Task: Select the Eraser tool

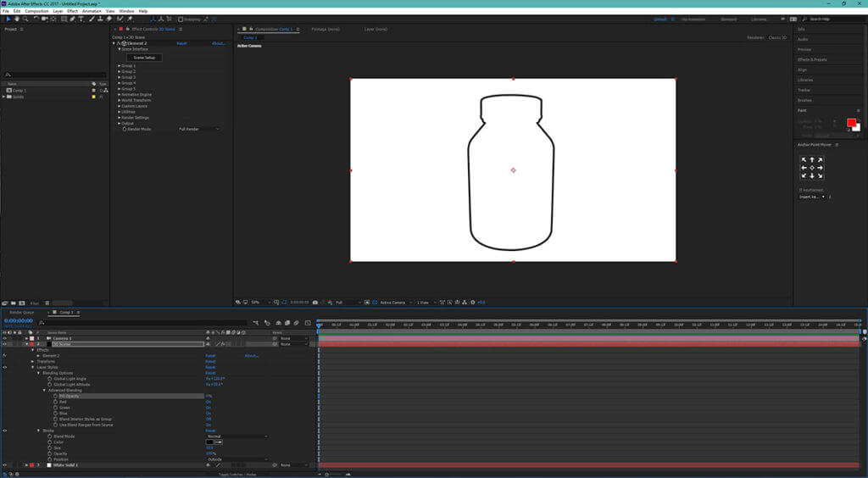Action: coord(109,19)
